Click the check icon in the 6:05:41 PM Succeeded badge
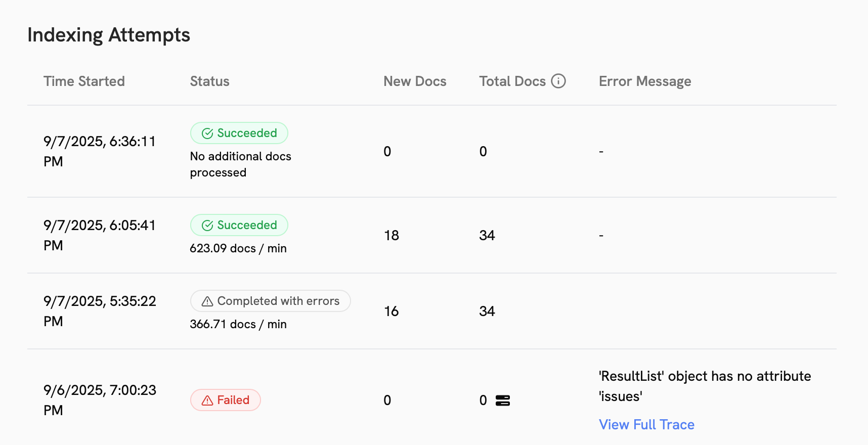Screen dimensions: 868x445 [x=207, y=225]
